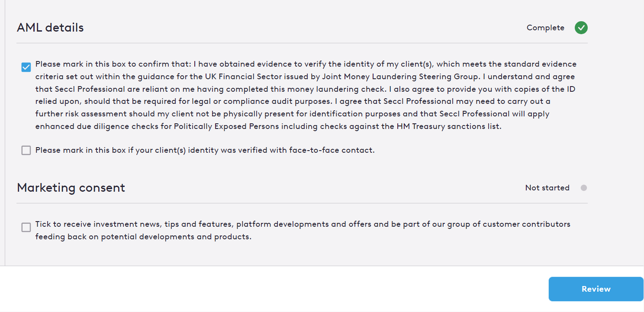Untick the AML identity confirmation checkbox
The width and height of the screenshot is (644, 312).
[26, 67]
